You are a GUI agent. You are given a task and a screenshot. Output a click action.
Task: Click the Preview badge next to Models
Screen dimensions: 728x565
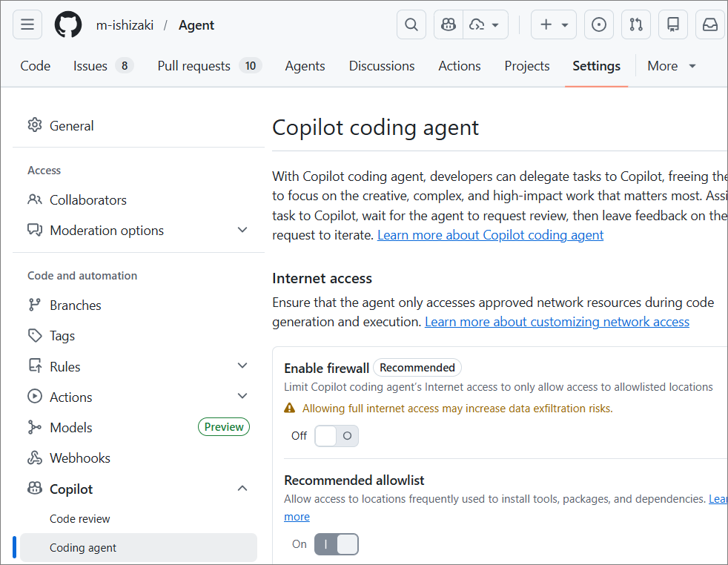[224, 427]
